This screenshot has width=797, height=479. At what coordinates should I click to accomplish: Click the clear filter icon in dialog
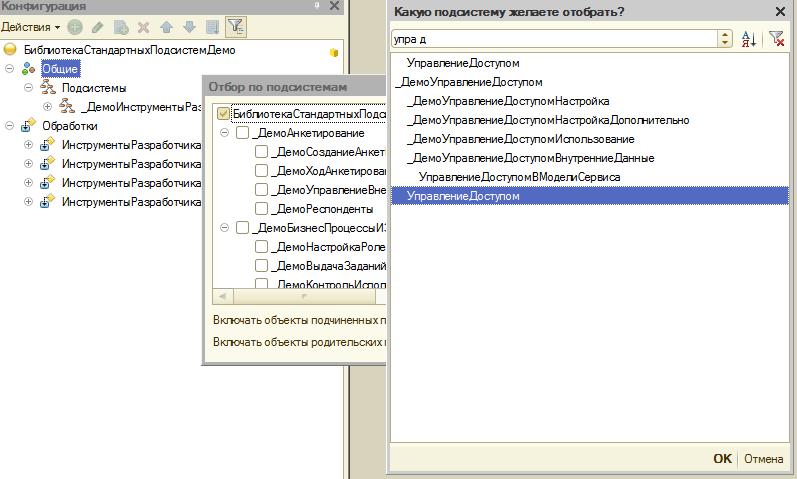(x=775, y=39)
